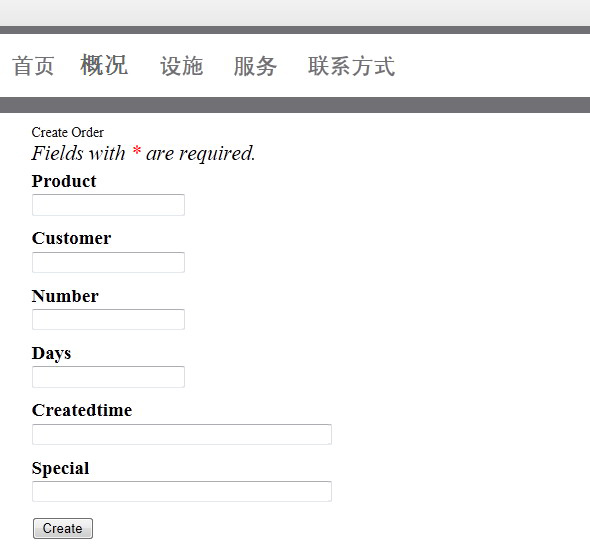Click the Createdtime field label
590x553 pixels.
[82, 410]
